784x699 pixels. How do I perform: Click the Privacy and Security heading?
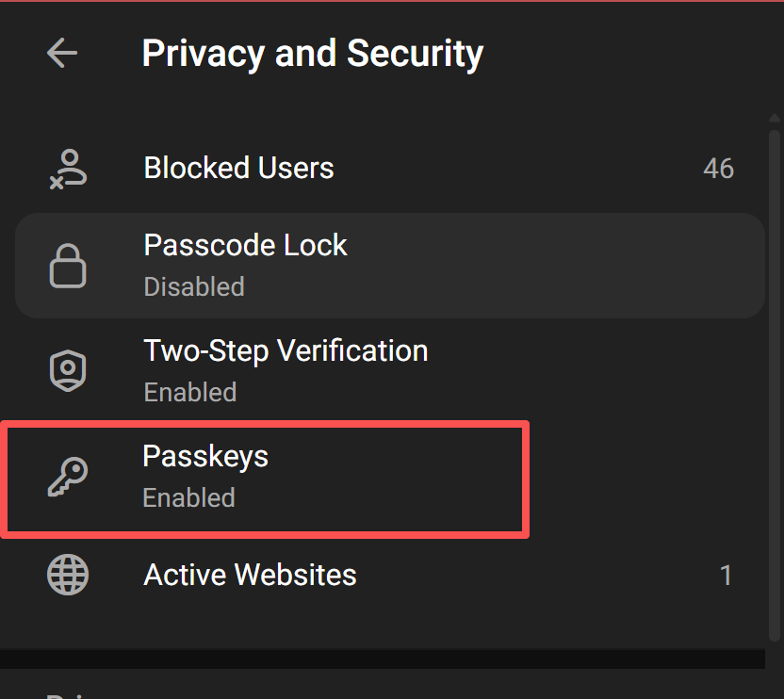tap(312, 54)
